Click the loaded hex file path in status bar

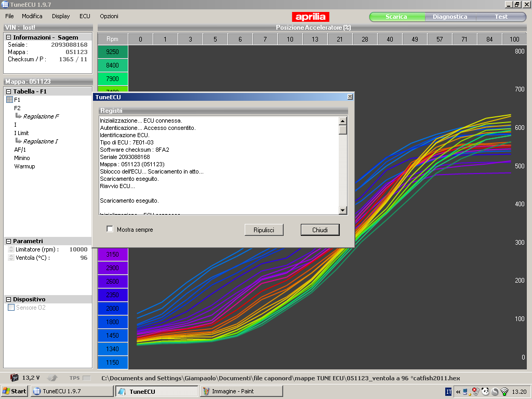pyautogui.click(x=281, y=378)
